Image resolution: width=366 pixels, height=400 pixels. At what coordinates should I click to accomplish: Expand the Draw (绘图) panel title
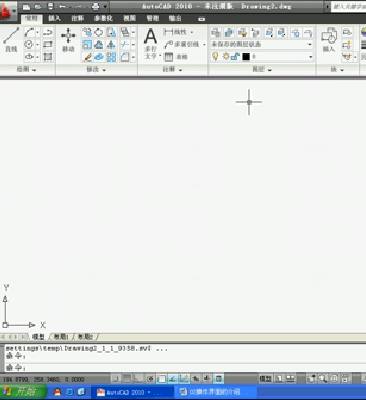(x=27, y=69)
